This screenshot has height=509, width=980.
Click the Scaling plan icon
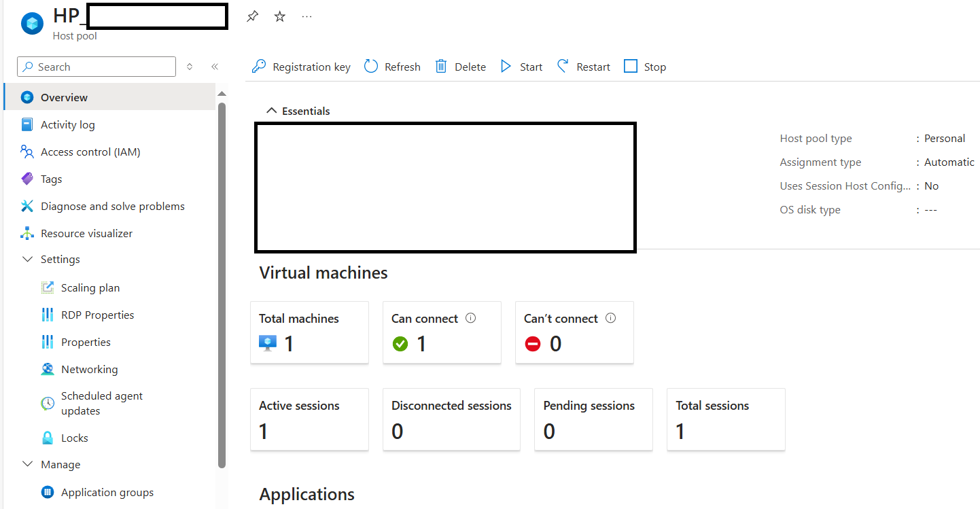[x=48, y=287]
